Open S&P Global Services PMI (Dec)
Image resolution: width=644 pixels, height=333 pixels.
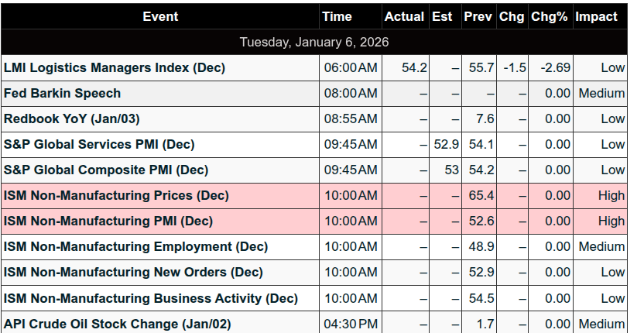(x=99, y=144)
